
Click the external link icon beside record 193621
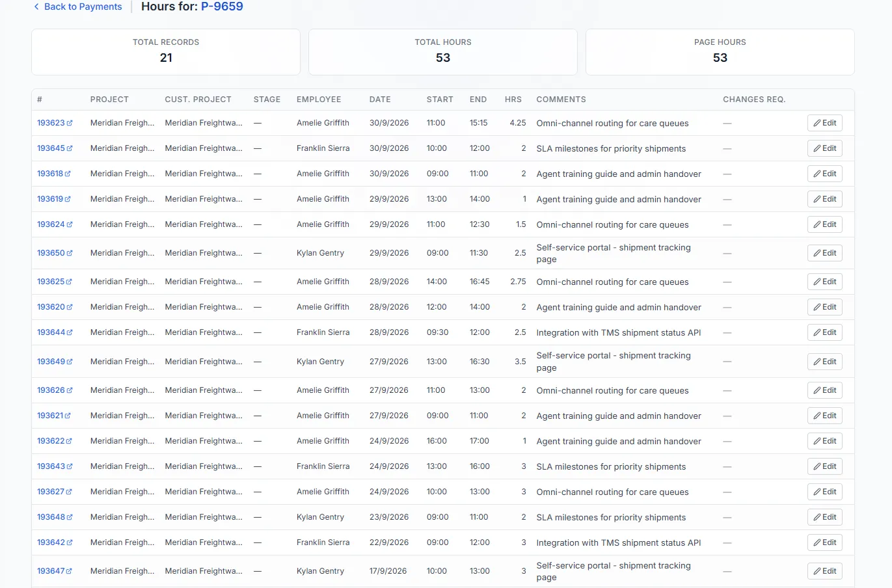(x=68, y=416)
